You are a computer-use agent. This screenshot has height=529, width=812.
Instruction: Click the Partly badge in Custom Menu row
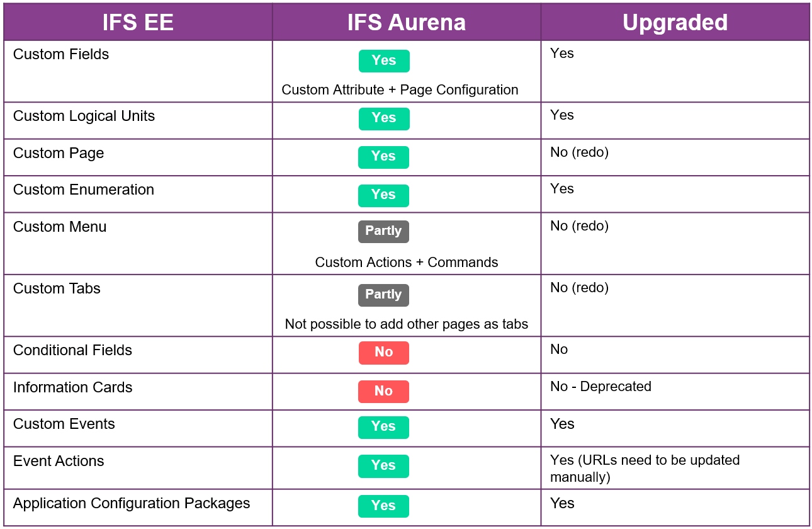383,231
